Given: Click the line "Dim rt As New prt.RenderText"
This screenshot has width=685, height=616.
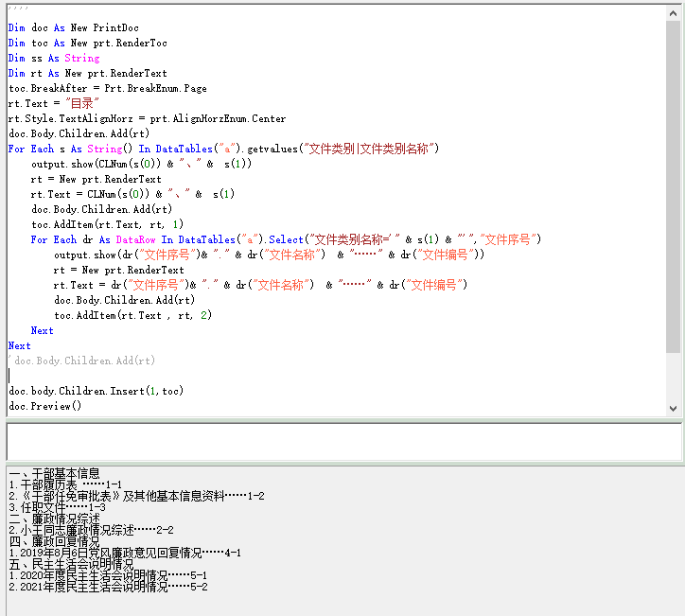Looking at the screenshot, I should point(87,74).
